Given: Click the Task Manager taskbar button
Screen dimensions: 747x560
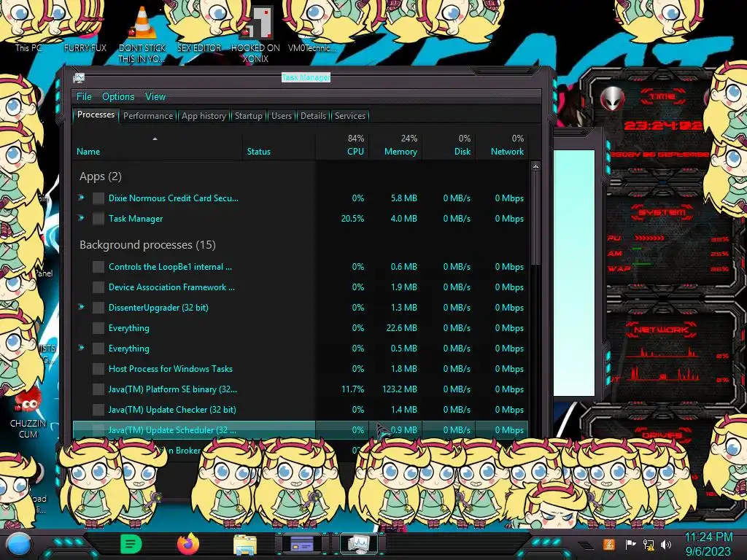Looking at the screenshot, I should [358, 544].
